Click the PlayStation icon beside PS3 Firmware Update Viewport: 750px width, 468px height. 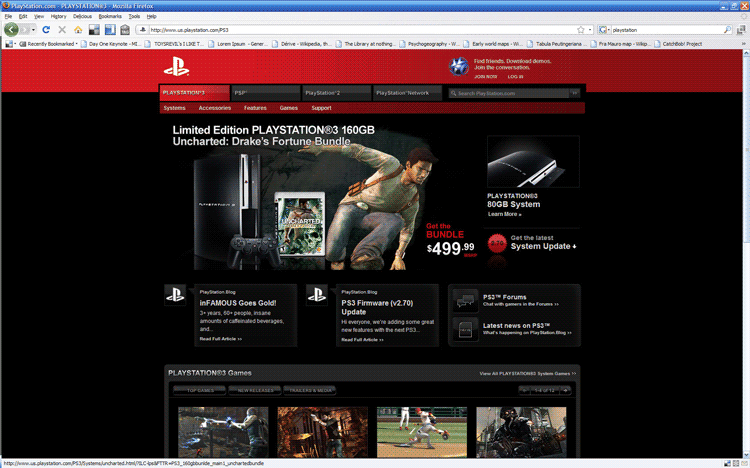(317, 295)
